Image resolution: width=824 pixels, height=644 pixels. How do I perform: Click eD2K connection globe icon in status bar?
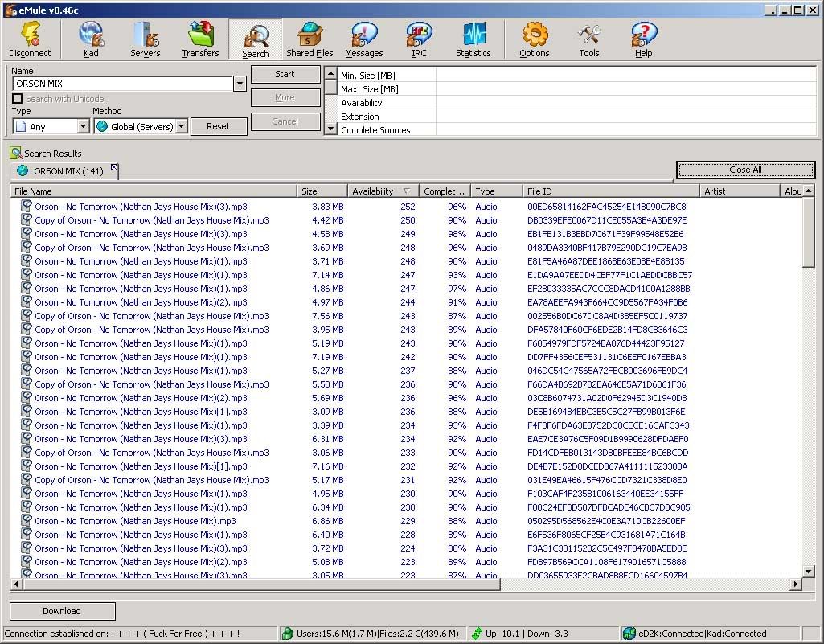(x=629, y=633)
